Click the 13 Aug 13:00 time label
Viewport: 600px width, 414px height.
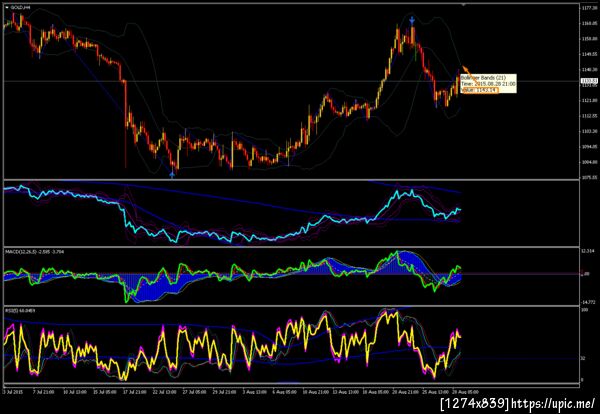pos(347,392)
